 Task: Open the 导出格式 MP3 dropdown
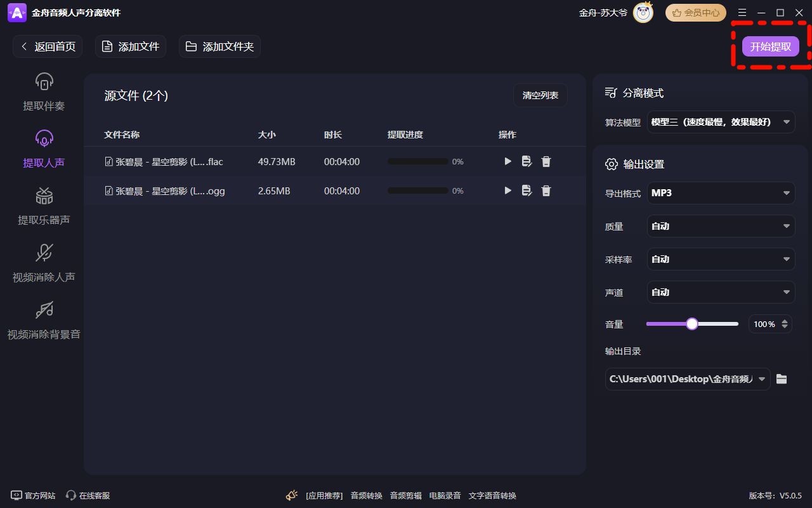coord(721,193)
